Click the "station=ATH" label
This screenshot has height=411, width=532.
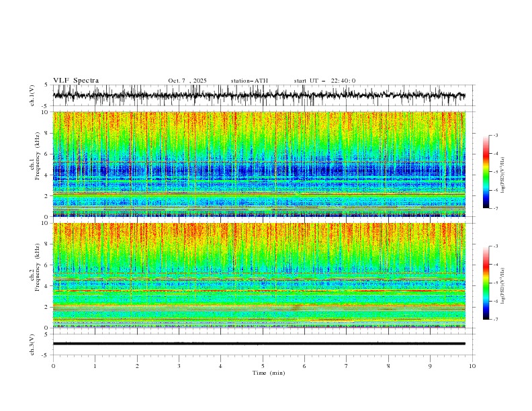[249, 81]
